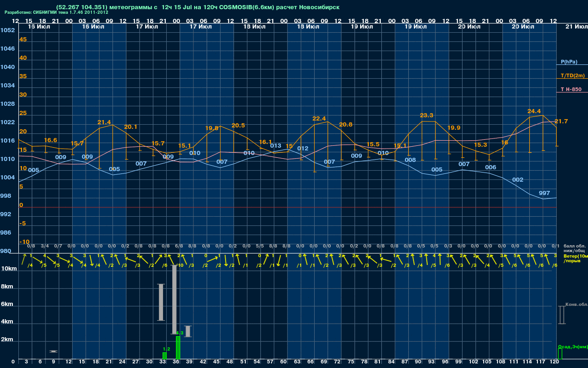
Task: Click the 997 pressure minimum label
Action: pos(544,193)
